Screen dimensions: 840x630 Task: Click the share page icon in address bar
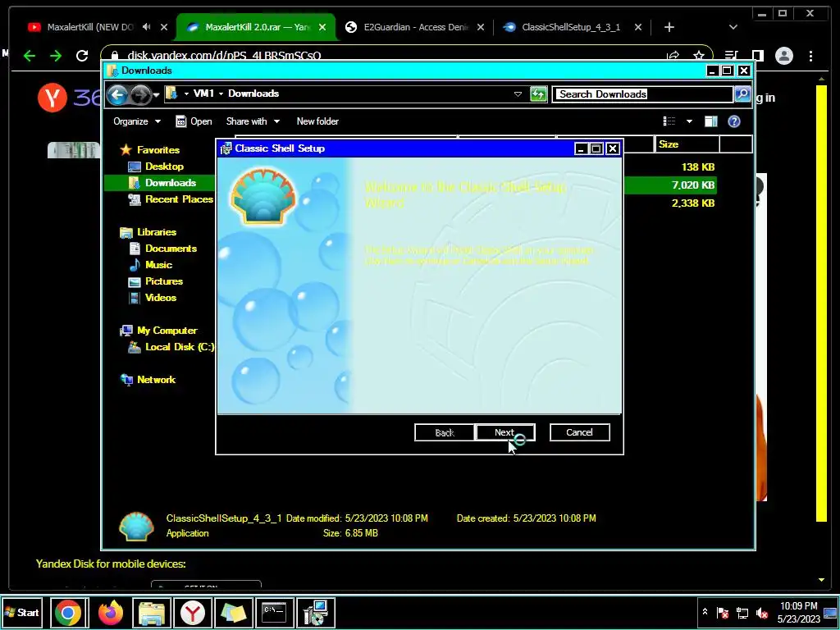673,56
